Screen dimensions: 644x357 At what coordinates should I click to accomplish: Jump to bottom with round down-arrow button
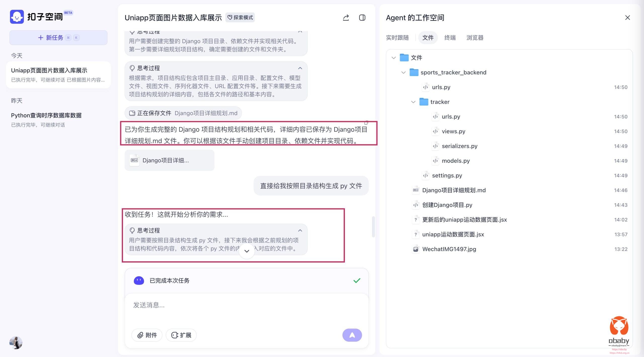pyautogui.click(x=247, y=251)
